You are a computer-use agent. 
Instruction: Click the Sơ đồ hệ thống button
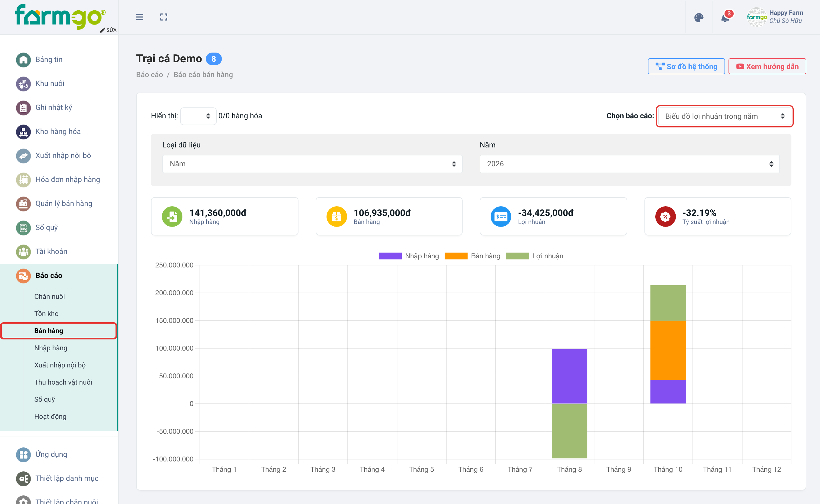coord(686,66)
